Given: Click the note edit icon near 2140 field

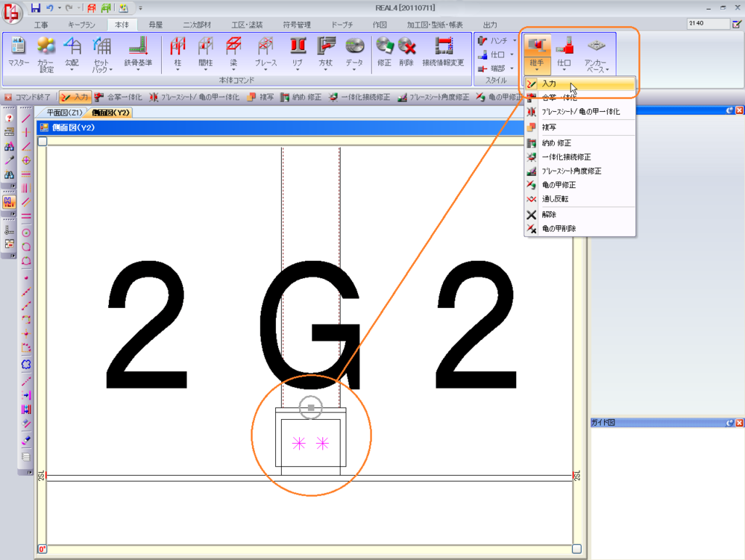Looking at the screenshot, I should coord(737,23).
